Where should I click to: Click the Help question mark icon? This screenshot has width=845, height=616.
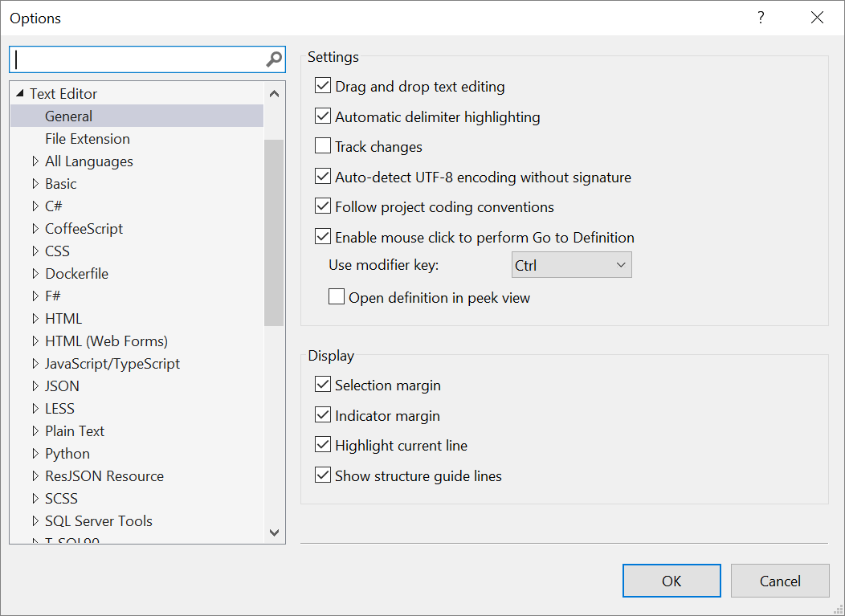761,18
